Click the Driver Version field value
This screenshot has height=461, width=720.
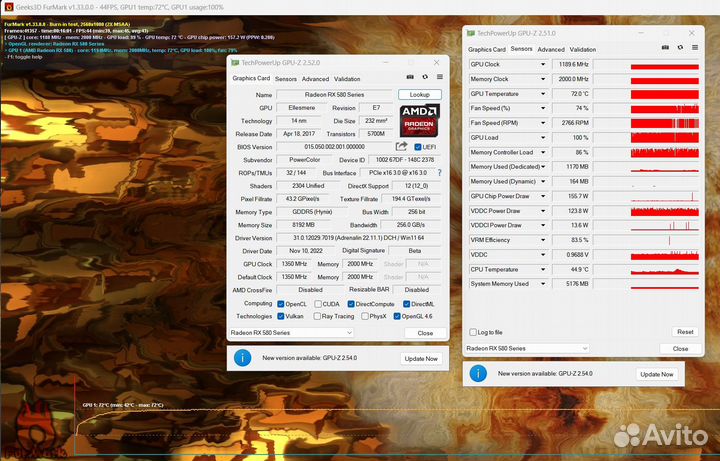(358, 238)
